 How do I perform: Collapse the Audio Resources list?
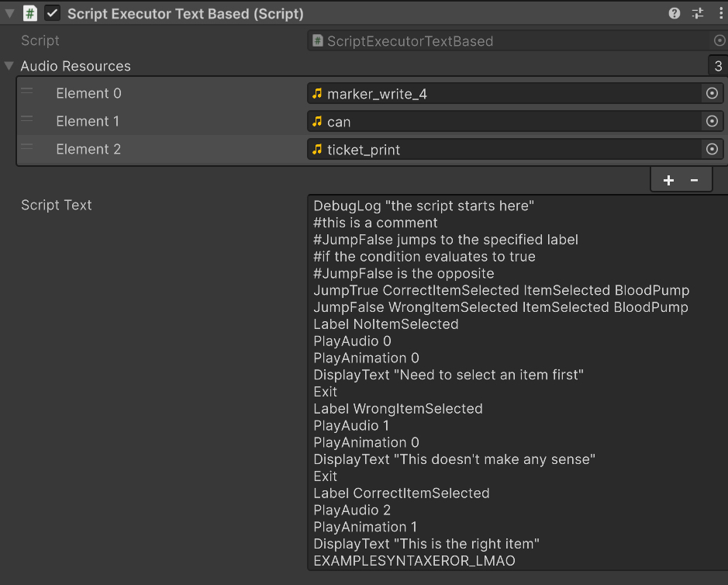9,66
